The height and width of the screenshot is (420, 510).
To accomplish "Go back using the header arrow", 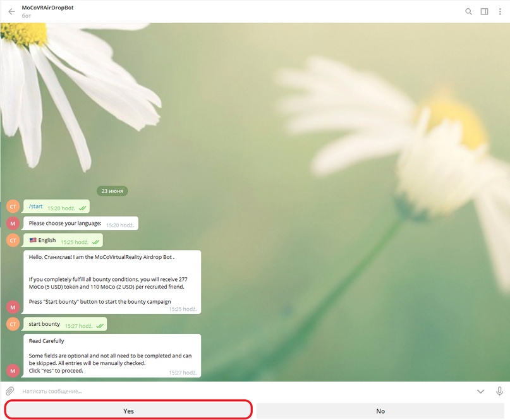I will (11, 11).
